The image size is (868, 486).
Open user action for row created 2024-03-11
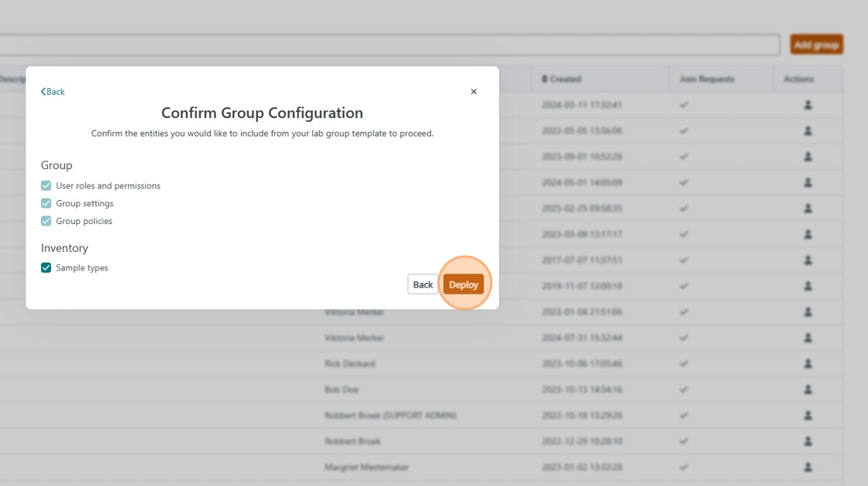(808, 105)
